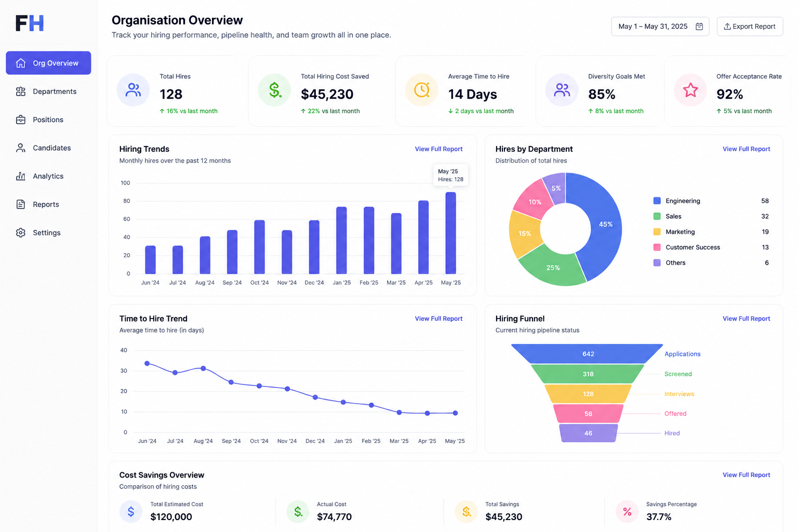View Full Report for Hiring Funnel
This screenshot has width=798, height=532.
(746, 319)
